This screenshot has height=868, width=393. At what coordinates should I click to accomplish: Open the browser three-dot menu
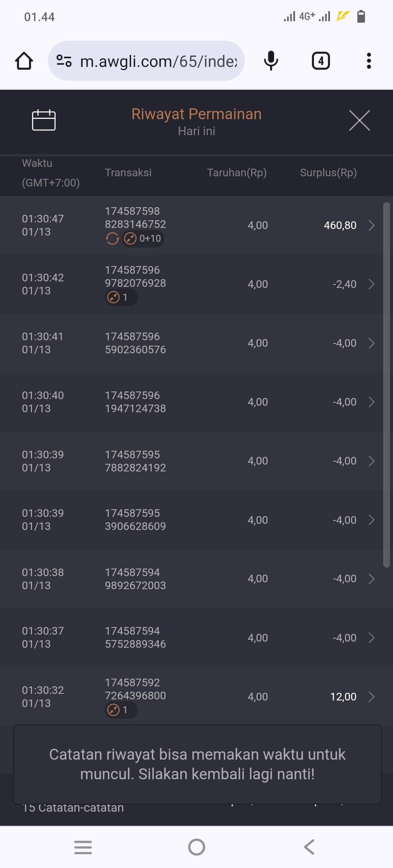(369, 61)
